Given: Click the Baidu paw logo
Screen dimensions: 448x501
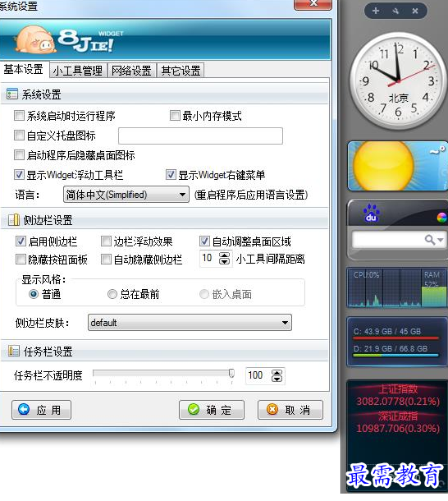Looking at the screenshot, I should click(371, 213).
